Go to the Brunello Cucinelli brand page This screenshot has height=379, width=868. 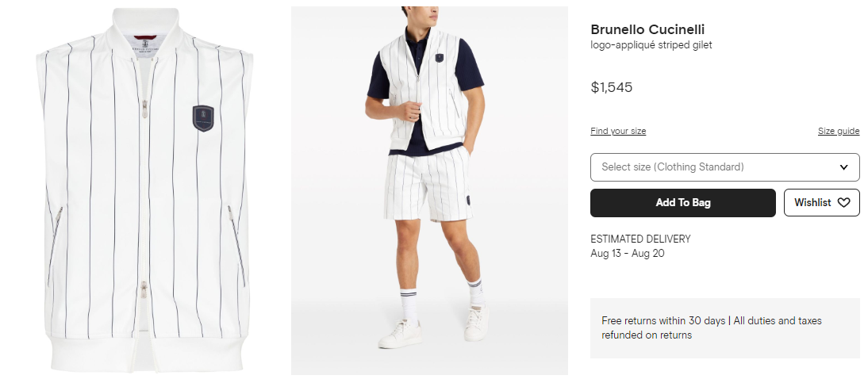(647, 29)
